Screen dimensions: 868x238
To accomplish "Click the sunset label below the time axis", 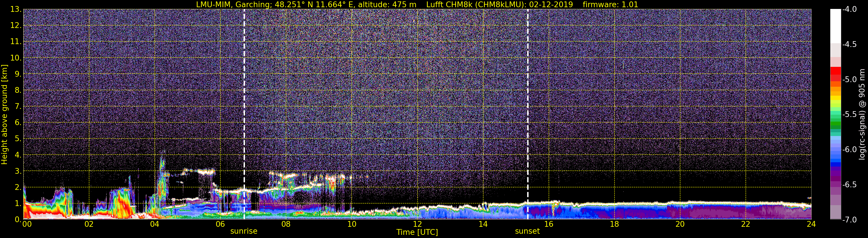I will [x=527, y=231].
